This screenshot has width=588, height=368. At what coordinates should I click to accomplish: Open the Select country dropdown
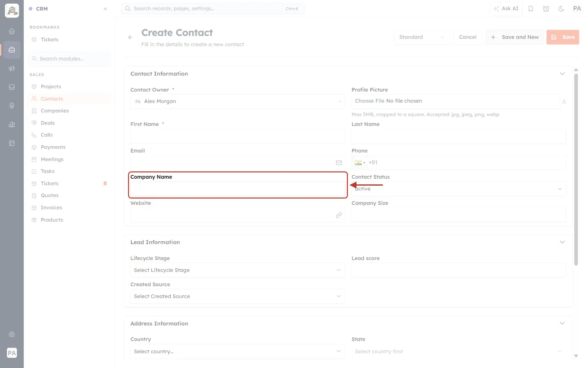click(x=238, y=351)
